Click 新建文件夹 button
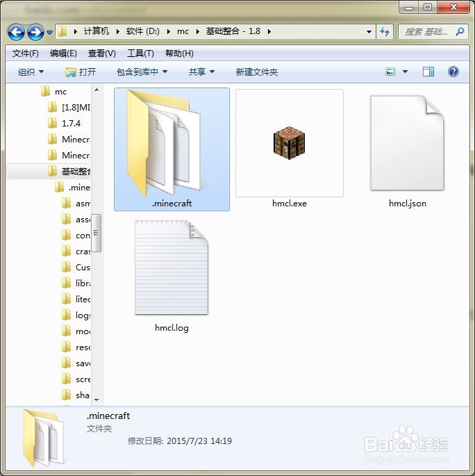 [257, 72]
